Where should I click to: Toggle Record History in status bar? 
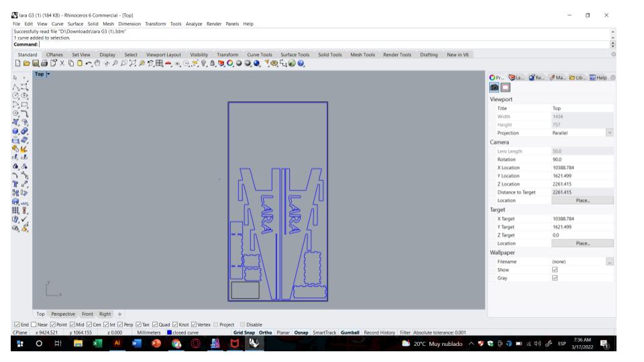[379, 333]
